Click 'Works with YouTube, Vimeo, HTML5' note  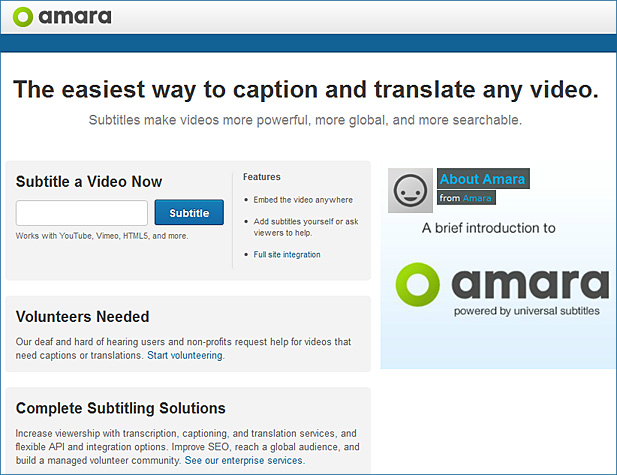click(102, 236)
